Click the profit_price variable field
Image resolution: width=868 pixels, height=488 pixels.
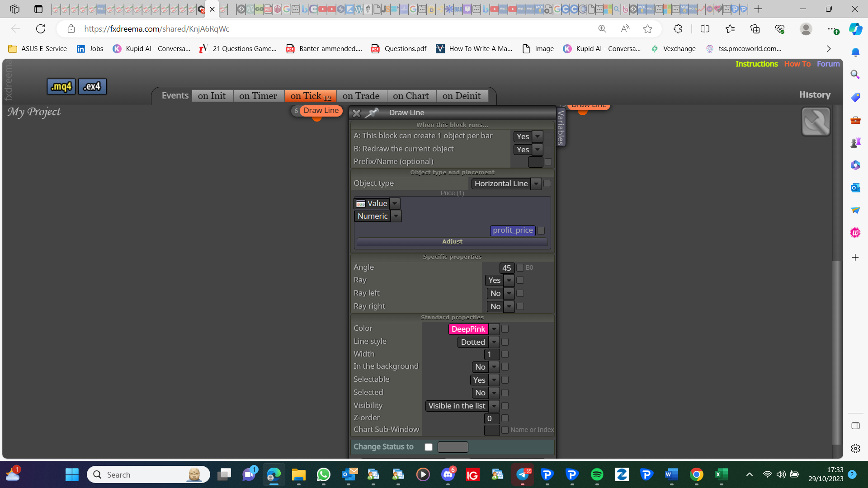point(513,230)
